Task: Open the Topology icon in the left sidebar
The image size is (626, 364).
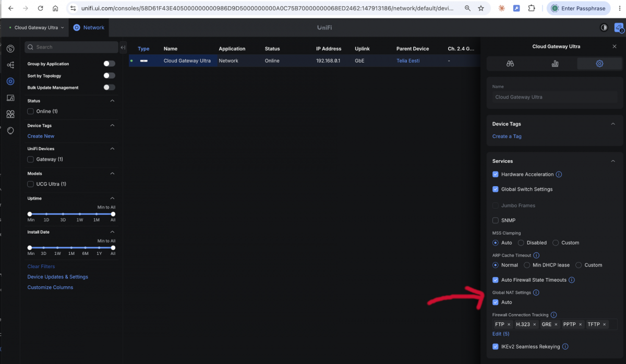Action: [10, 65]
